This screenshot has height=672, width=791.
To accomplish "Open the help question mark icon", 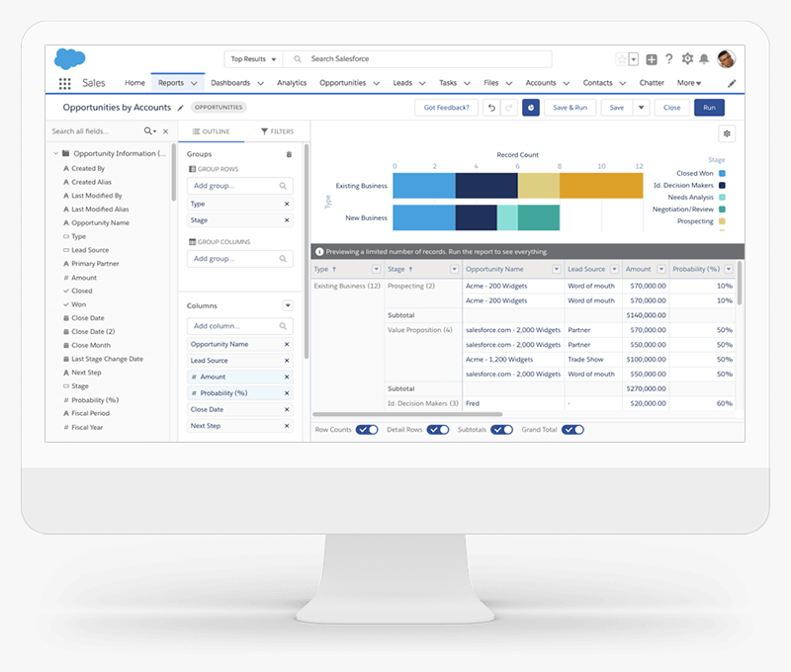I will (669, 59).
